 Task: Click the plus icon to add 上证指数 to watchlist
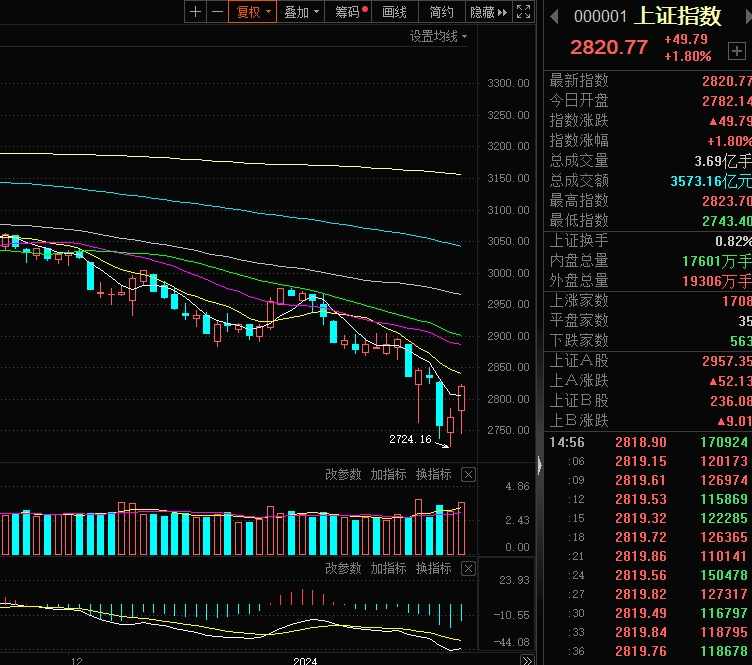pyautogui.click(x=735, y=51)
